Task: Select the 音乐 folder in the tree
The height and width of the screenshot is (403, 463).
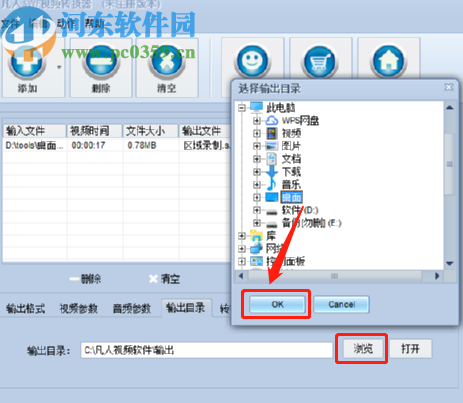Action: pyautogui.click(x=291, y=184)
